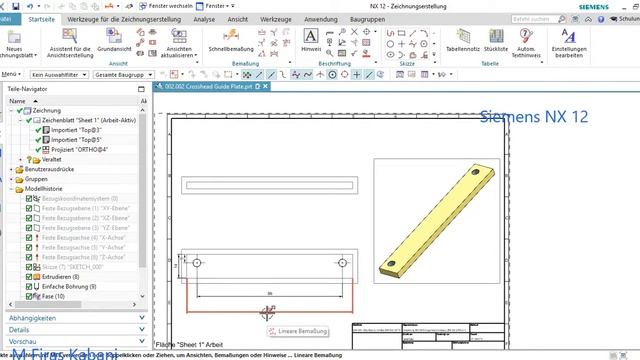
Task: Expand the Veraltet folder node
Action: click(x=20, y=160)
